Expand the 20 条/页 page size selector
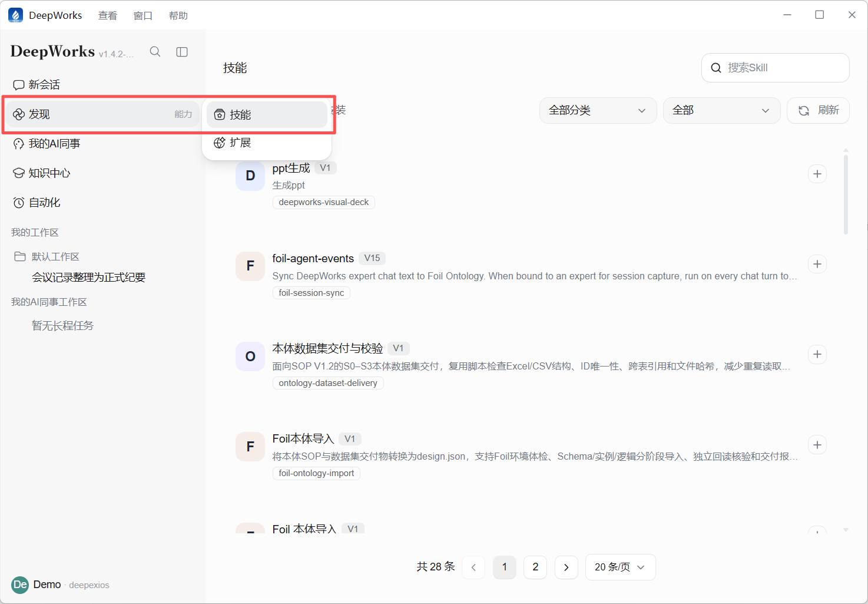 620,567
